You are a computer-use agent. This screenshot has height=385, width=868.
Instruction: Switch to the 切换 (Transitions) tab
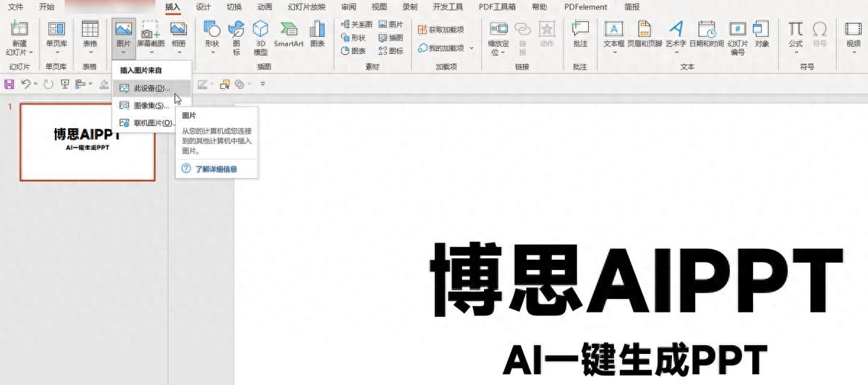[x=234, y=7]
